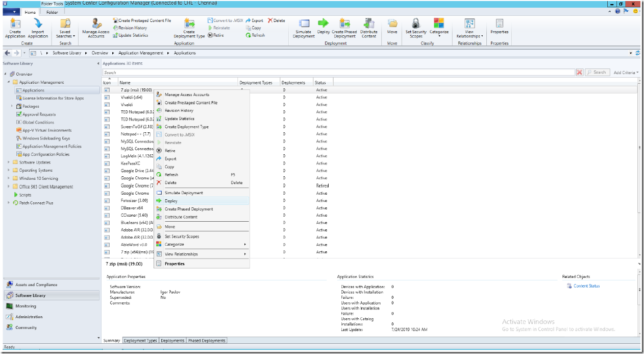This screenshot has height=354, width=644.
Task: Collapse Application Management tree node
Action: click(x=9, y=82)
